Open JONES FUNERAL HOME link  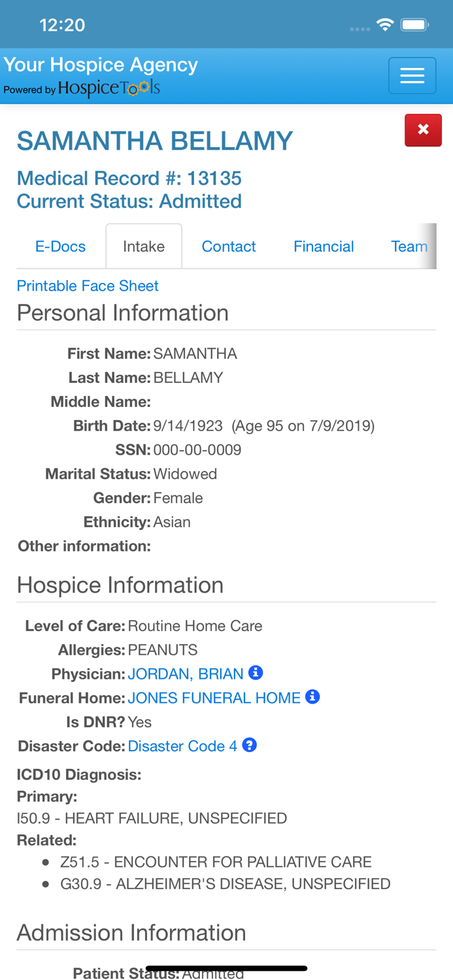pos(214,698)
